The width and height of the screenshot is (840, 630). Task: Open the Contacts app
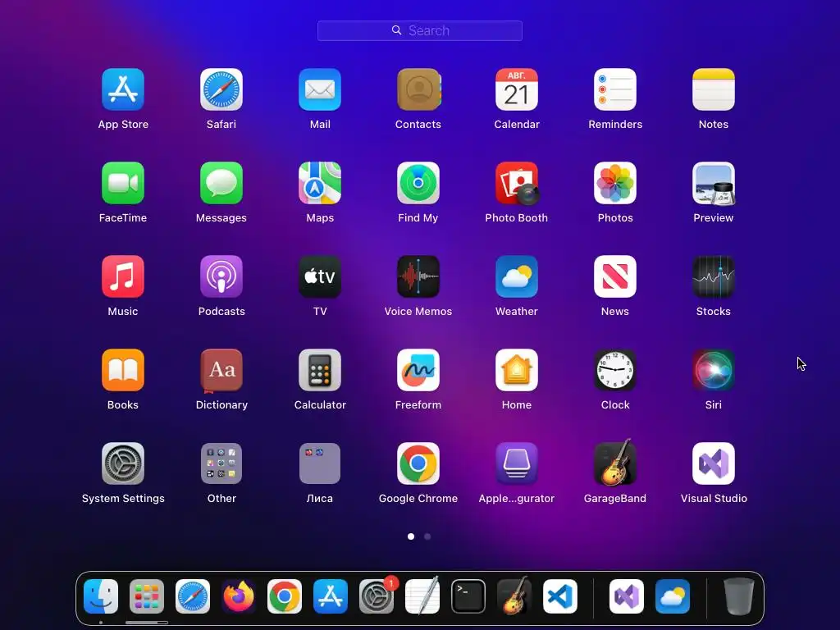418,89
